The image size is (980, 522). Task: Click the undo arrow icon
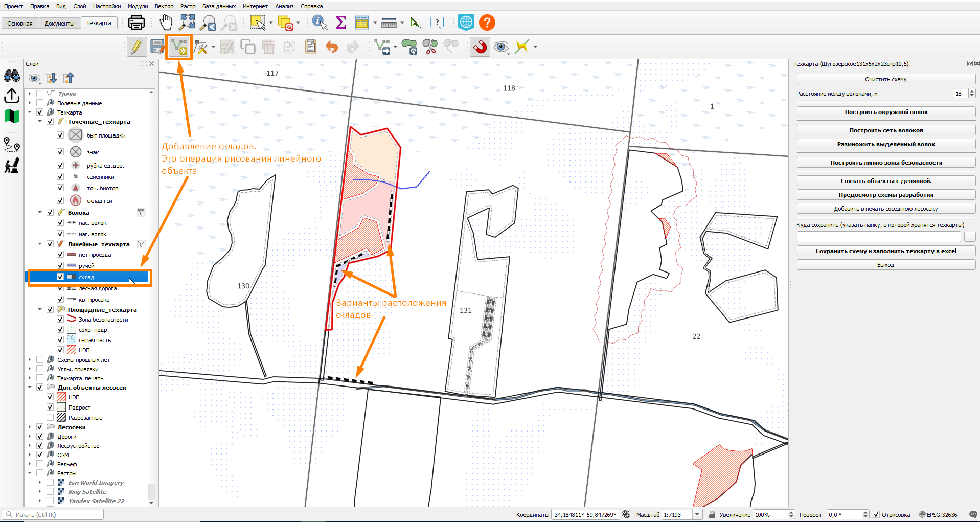332,47
